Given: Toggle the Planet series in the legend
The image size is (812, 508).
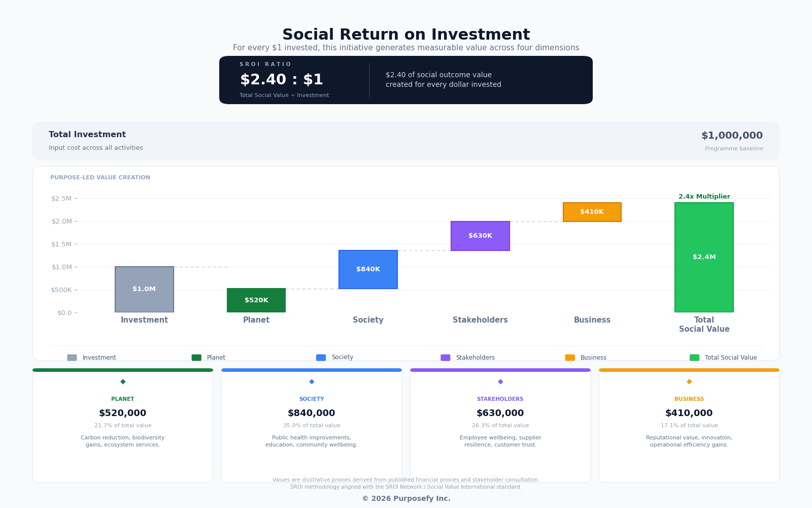Looking at the screenshot, I should [196, 358].
